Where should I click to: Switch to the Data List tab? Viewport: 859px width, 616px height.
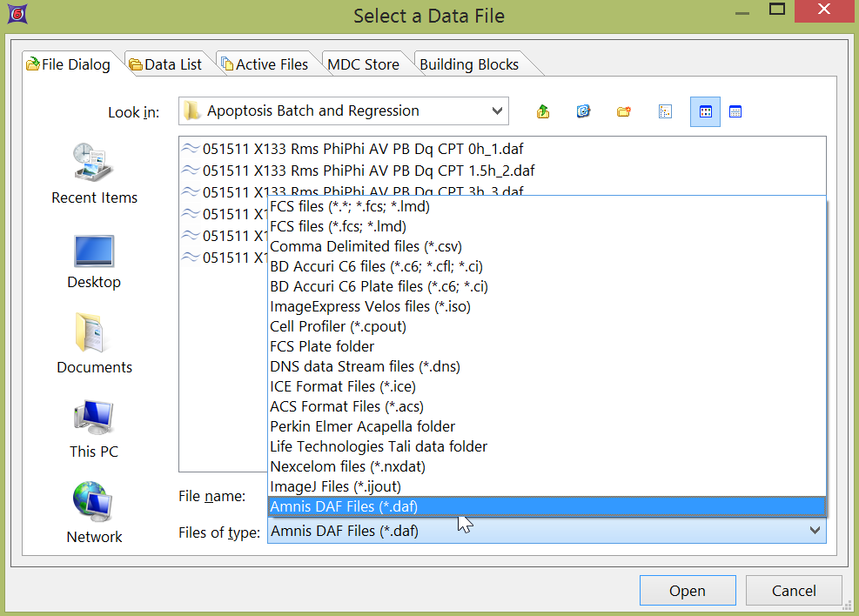165,64
